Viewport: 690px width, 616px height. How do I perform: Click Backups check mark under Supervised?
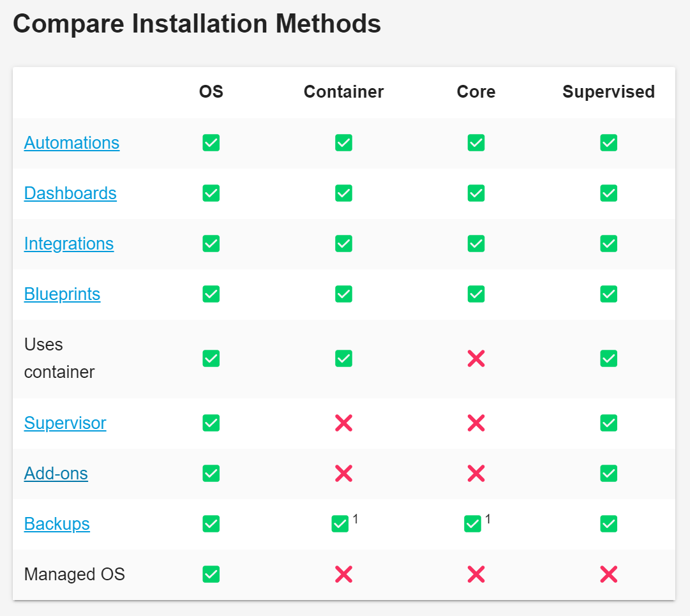coord(608,523)
